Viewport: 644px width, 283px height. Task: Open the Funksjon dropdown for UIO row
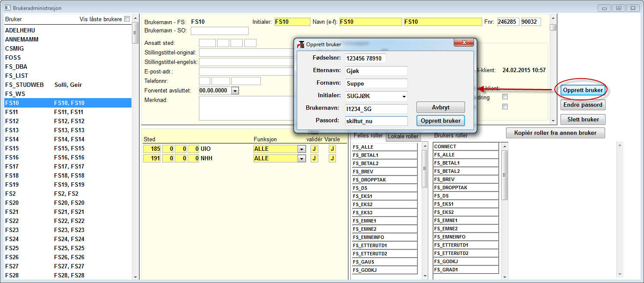click(x=301, y=149)
